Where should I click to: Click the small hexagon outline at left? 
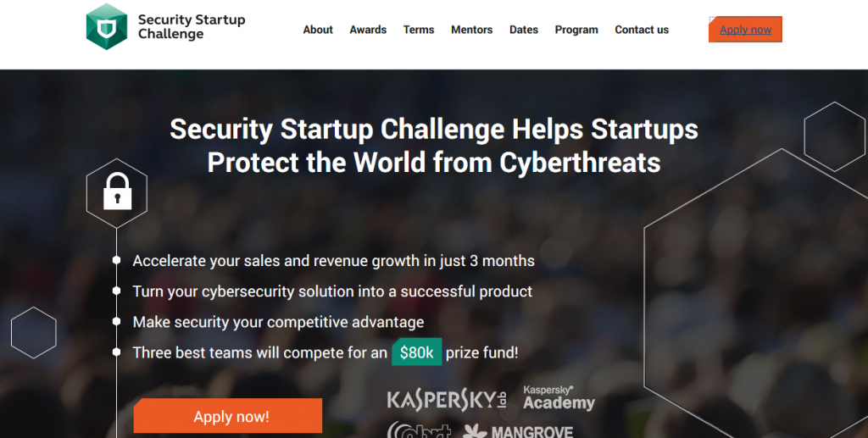coord(34,332)
